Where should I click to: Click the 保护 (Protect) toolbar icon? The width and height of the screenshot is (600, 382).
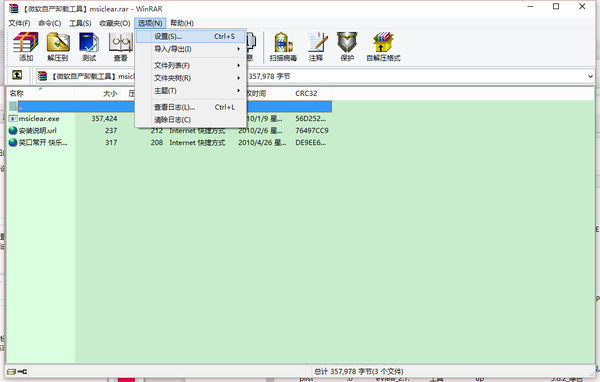(x=347, y=47)
